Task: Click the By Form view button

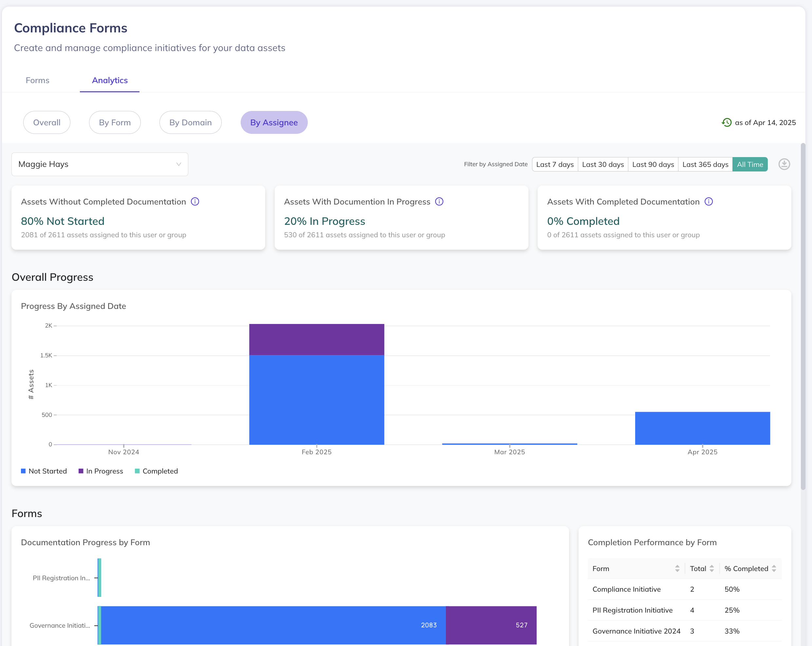Action: [115, 122]
